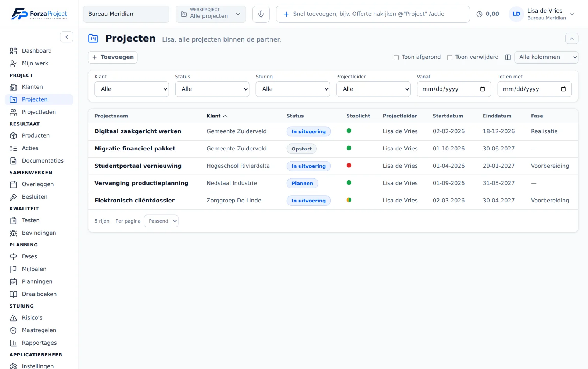588x369 pixels.
Task: Collapse the Projecten header panel
Action: [572, 39]
